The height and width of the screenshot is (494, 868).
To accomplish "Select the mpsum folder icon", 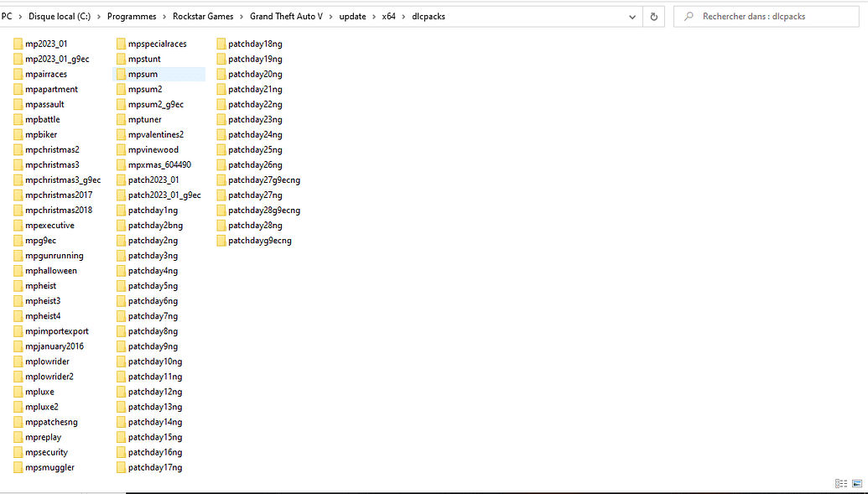I will (122, 74).
